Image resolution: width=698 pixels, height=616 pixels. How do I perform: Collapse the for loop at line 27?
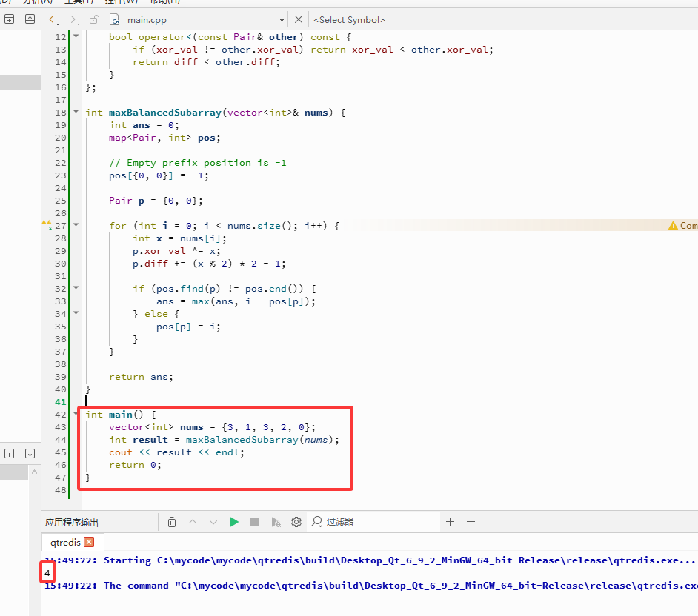click(x=76, y=224)
